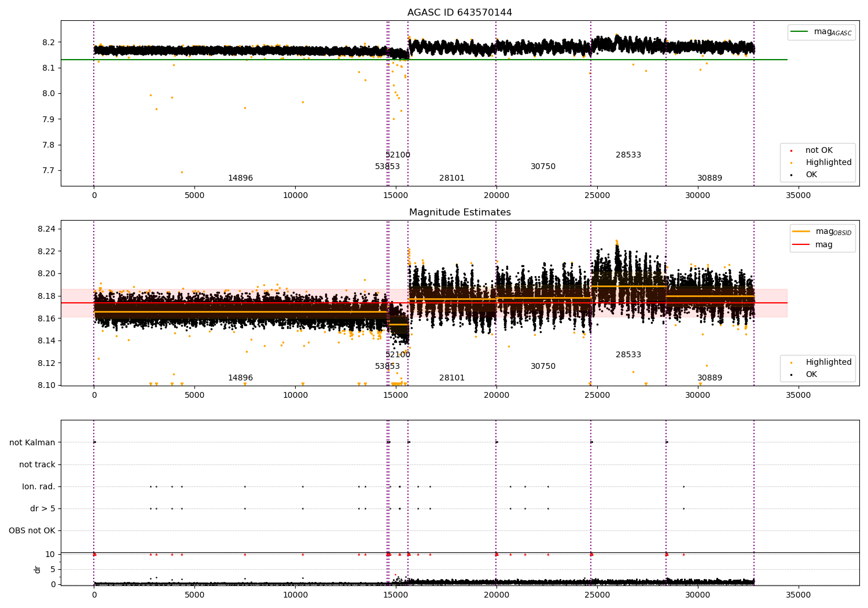868x608 pixels.
Task: Click y-axis tick 8.12 in middle plot
Action: click(46, 363)
